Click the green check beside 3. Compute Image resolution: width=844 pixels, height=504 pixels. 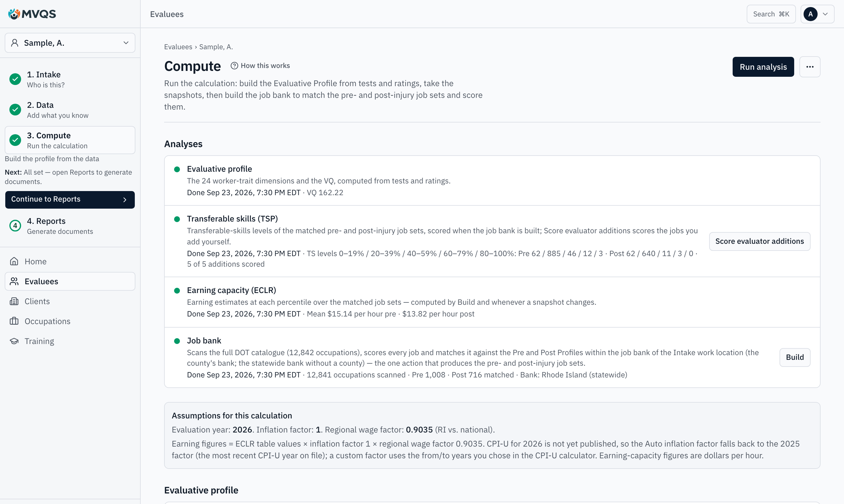tap(15, 140)
